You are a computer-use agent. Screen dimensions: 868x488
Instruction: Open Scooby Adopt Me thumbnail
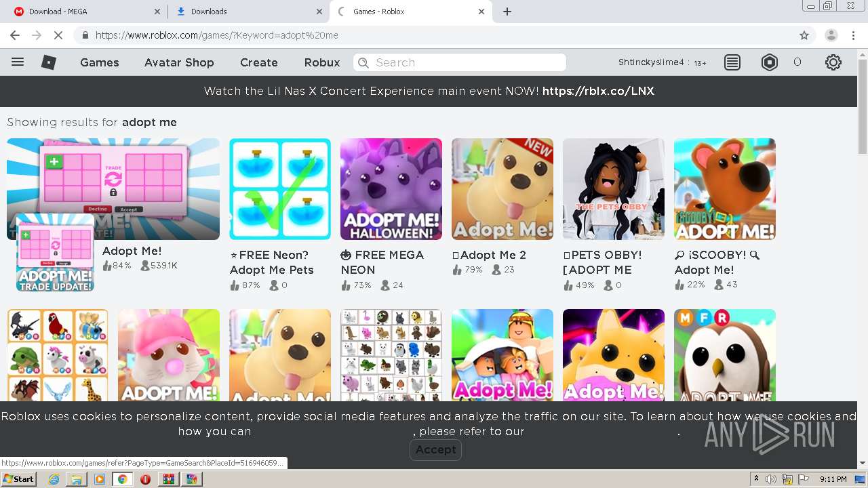tap(725, 189)
